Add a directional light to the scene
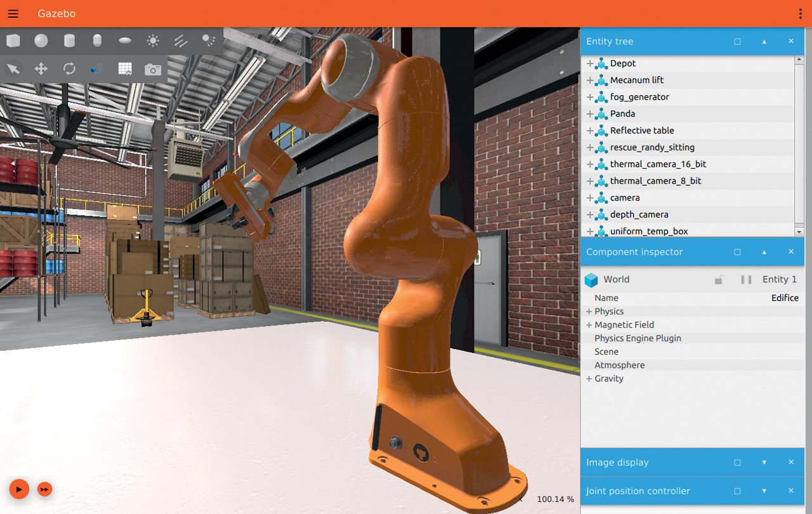Image resolution: width=812 pixels, height=514 pixels. pos(181,41)
